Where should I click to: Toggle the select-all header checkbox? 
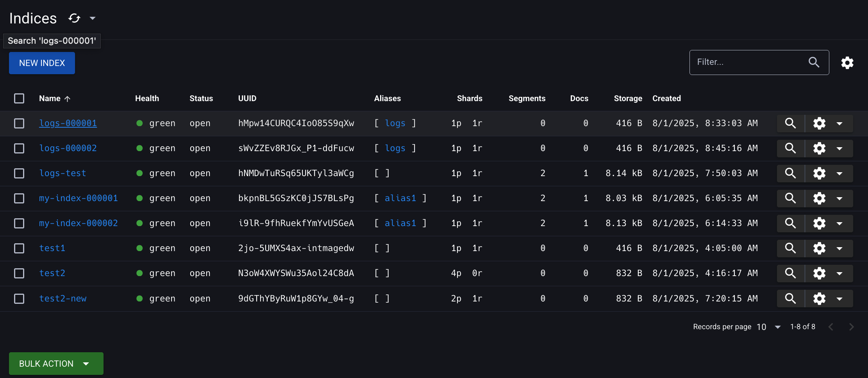click(x=19, y=98)
